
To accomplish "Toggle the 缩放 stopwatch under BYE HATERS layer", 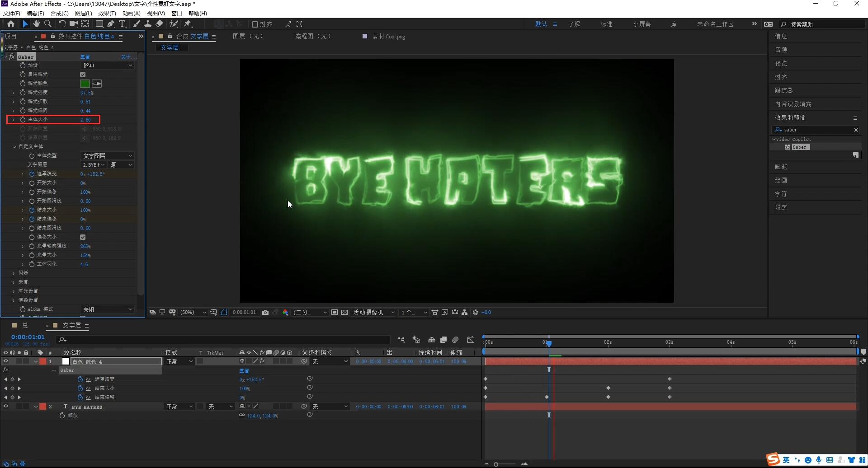I will pos(62,416).
